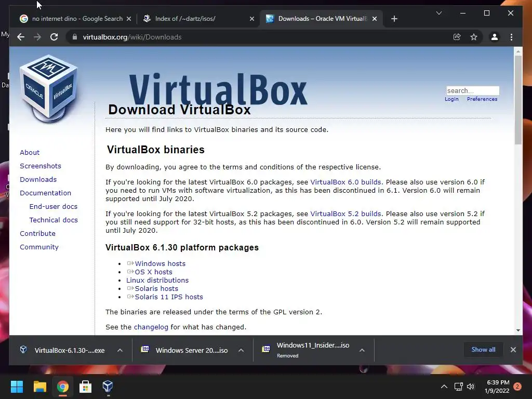The width and height of the screenshot is (532, 399).
Task: Expand options for VirtualBox-6.1.30 exe download
Action: click(120, 350)
